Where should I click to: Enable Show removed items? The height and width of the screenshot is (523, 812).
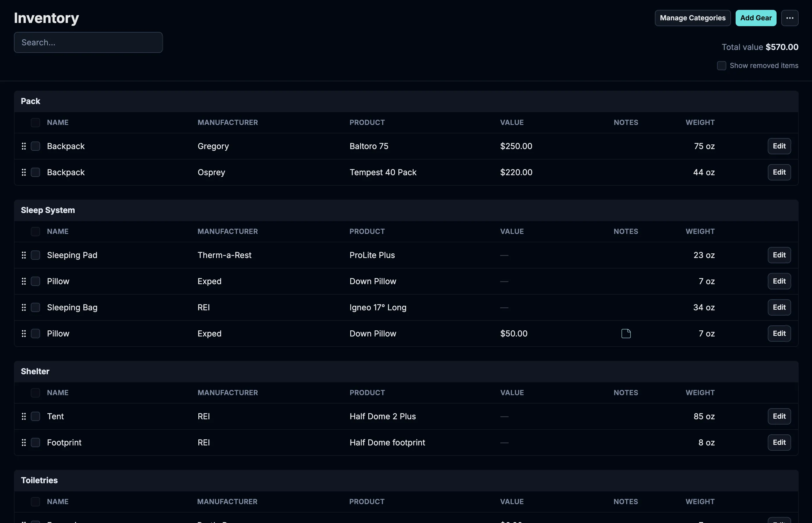721,65
